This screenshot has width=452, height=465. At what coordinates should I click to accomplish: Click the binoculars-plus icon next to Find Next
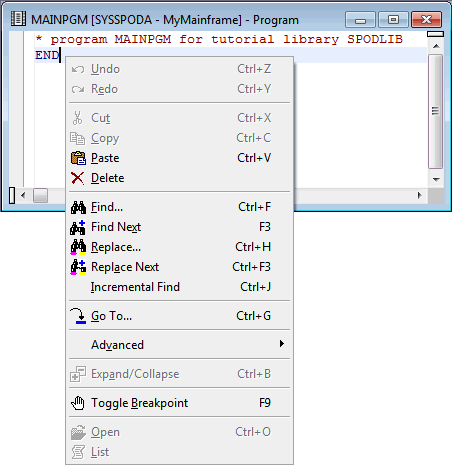78,227
